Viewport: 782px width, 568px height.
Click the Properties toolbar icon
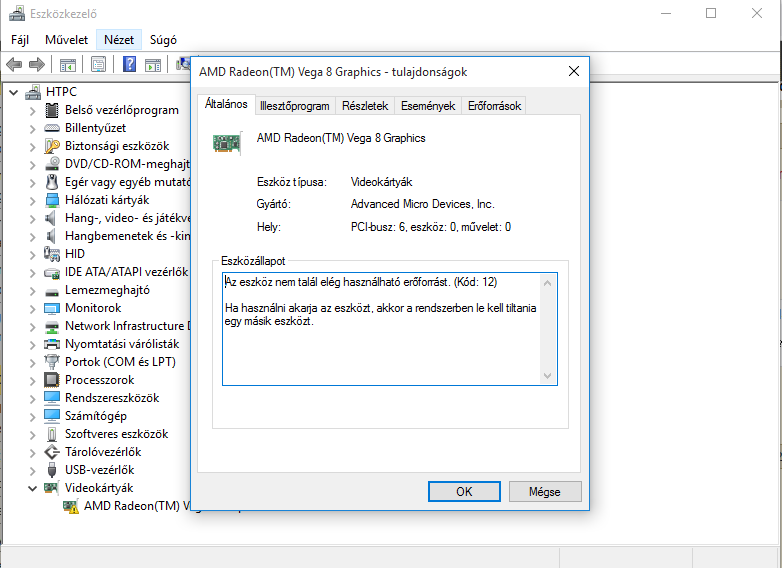tap(98, 64)
